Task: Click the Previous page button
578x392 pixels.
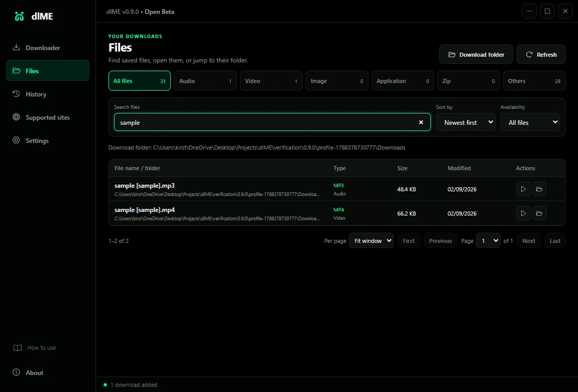Action: 441,240
